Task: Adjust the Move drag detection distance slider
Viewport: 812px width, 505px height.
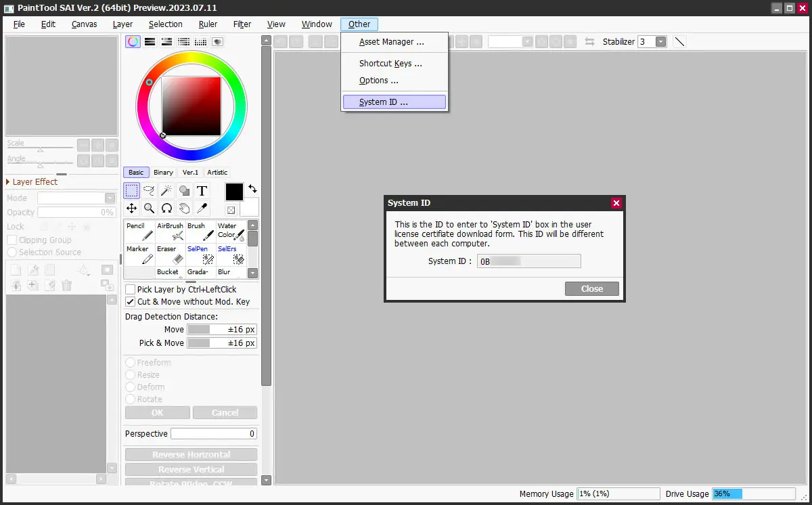Action: pyautogui.click(x=221, y=330)
